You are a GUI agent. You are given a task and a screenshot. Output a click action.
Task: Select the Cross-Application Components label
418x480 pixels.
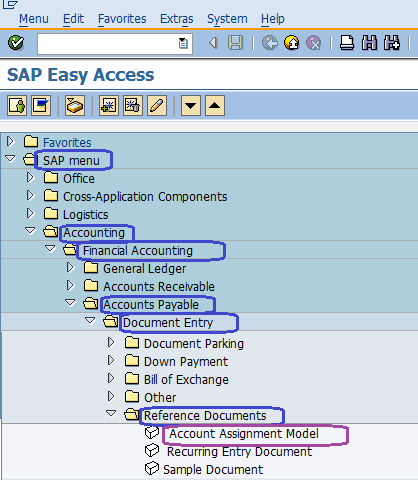[145, 197]
